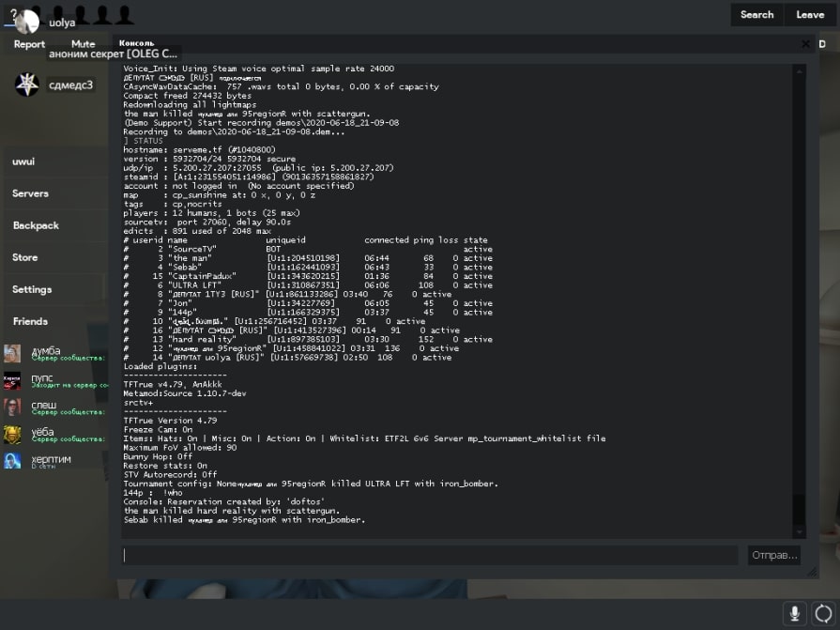840x630 pixels.
Task: Open friend херптим's blue avatar
Action: [x=12, y=460]
